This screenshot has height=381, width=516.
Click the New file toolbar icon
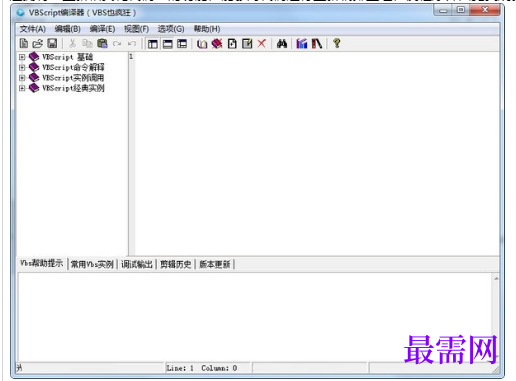pyautogui.click(x=24, y=44)
